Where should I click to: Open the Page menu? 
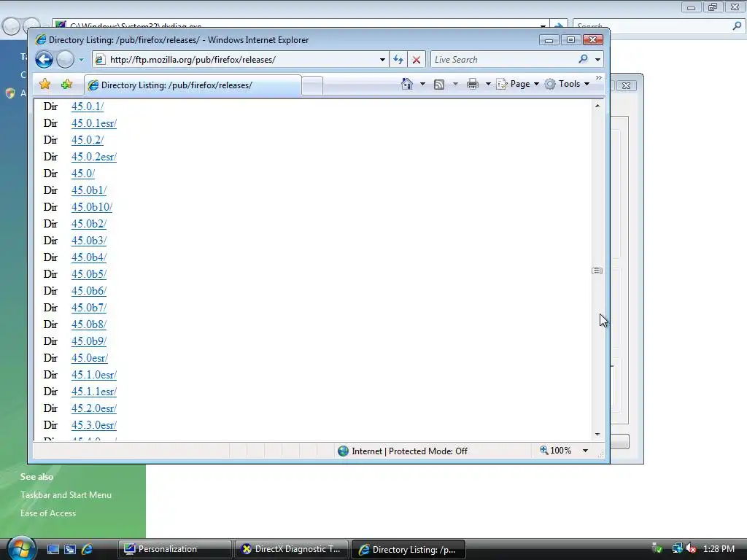518,84
